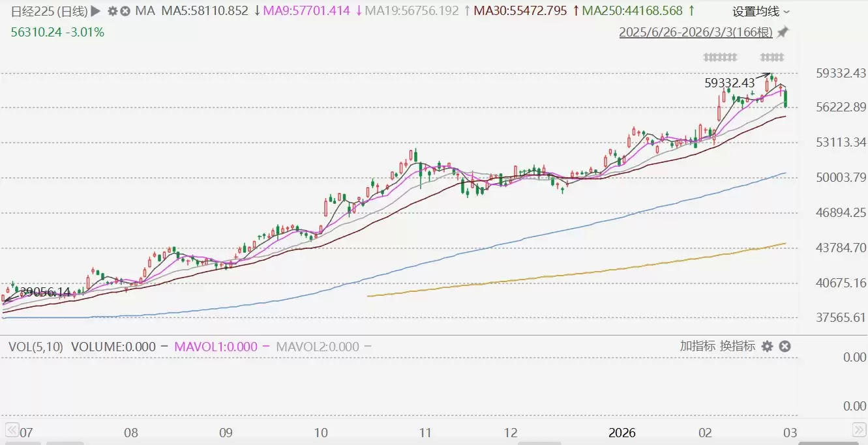The width and height of the screenshot is (868, 445).
Task: Select the MA250 moving average label
Action: click(632, 11)
